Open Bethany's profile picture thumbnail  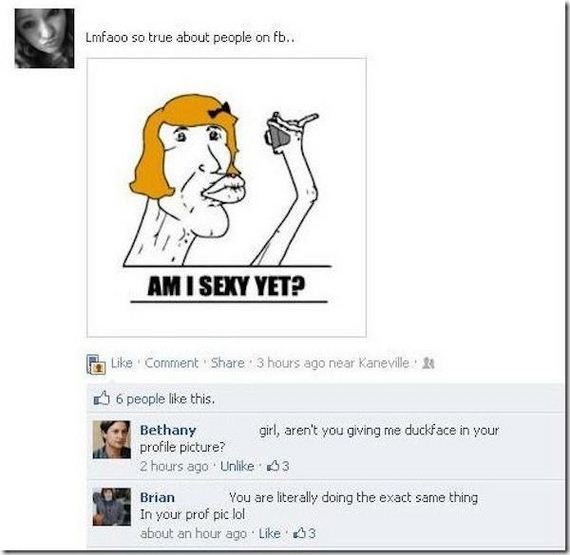point(112,439)
